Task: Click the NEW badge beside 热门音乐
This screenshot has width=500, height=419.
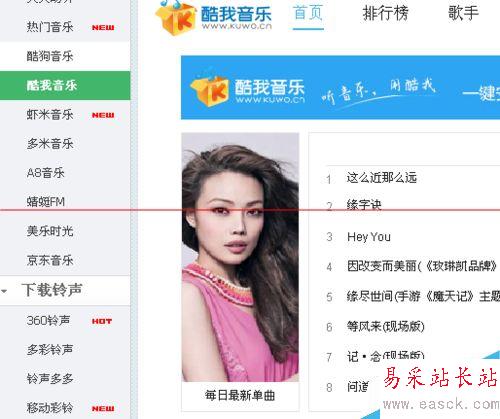Action: (103, 28)
